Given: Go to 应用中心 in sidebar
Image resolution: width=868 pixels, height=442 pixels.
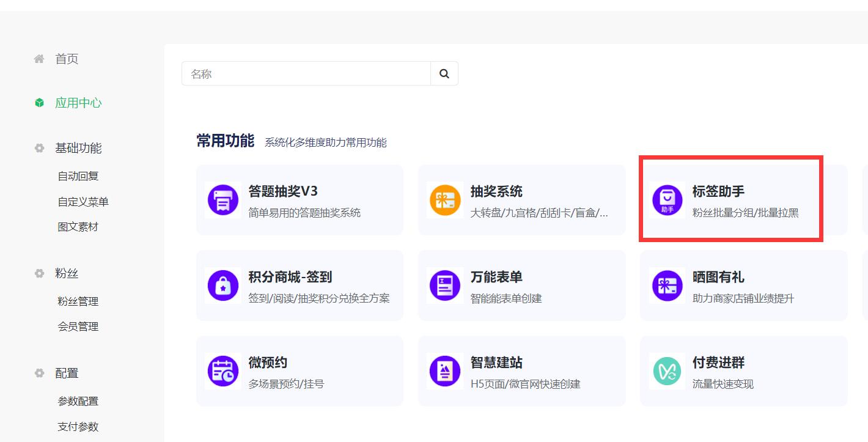Looking at the screenshot, I should point(78,103).
